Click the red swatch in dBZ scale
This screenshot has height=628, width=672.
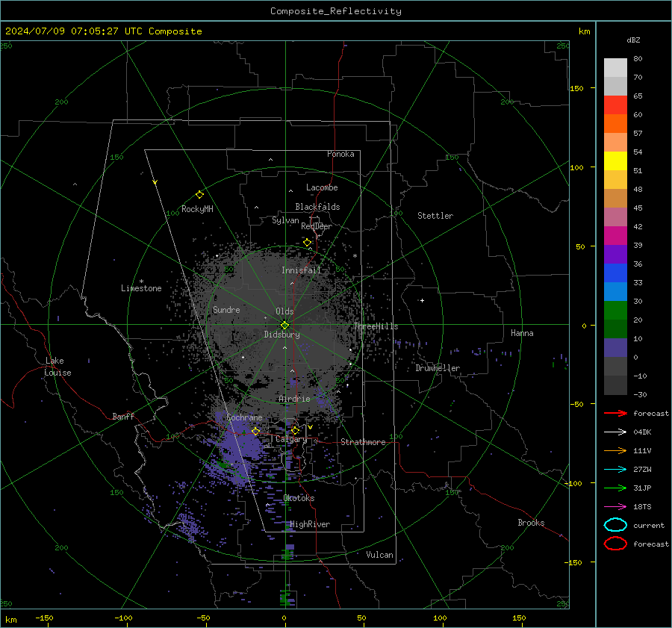615,105
